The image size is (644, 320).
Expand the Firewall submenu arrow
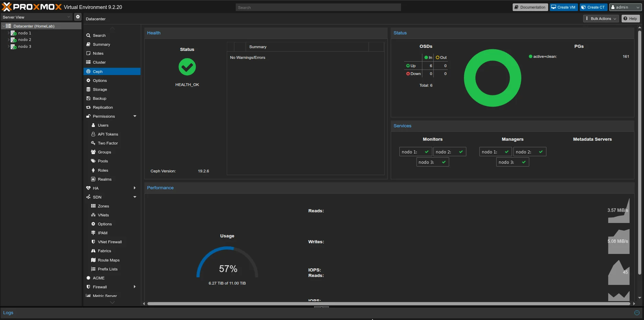[x=135, y=287]
